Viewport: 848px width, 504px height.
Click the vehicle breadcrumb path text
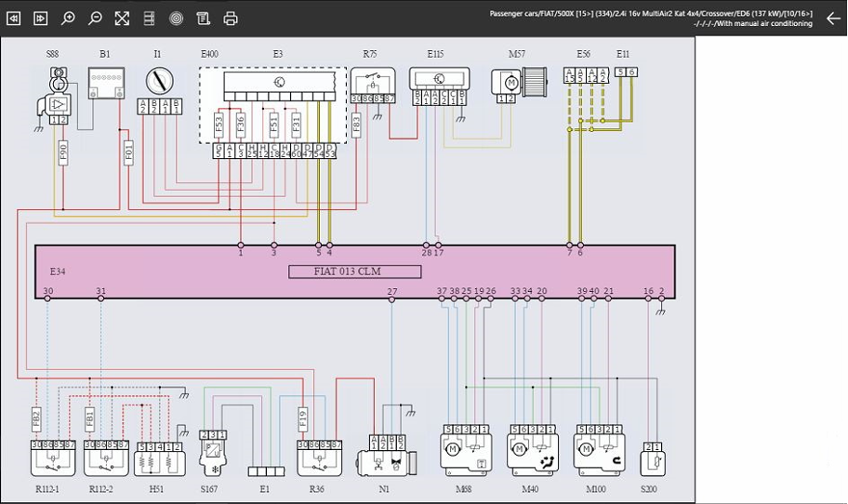pyautogui.click(x=651, y=14)
